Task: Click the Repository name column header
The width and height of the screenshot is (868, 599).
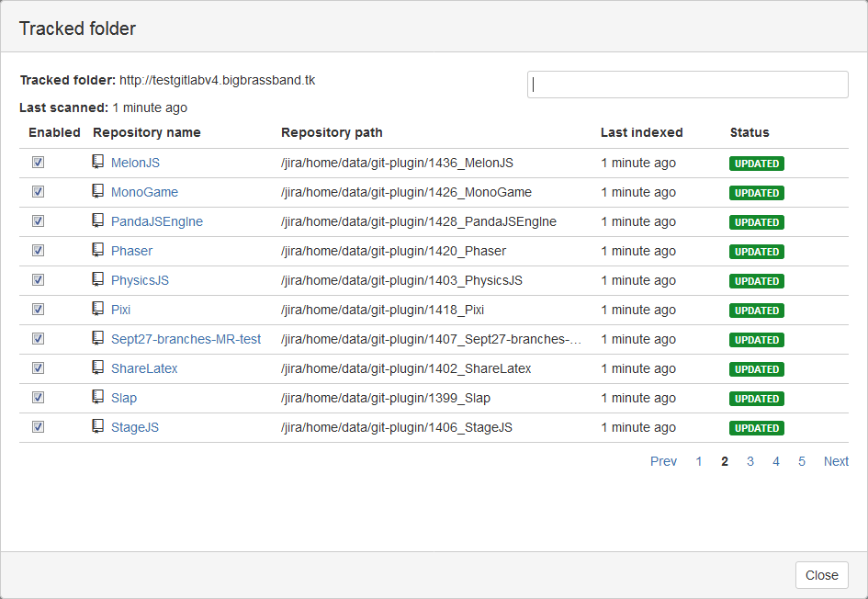Action: (147, 132)
